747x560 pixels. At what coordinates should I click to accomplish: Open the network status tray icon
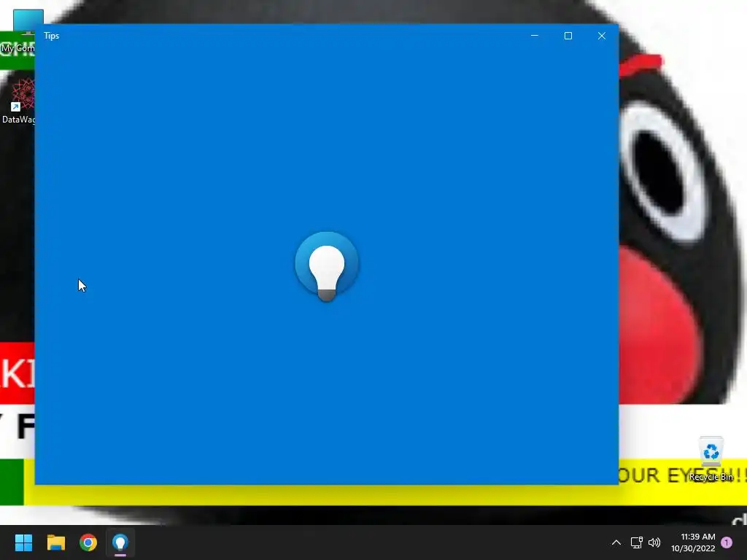click(x=636, y=542)
